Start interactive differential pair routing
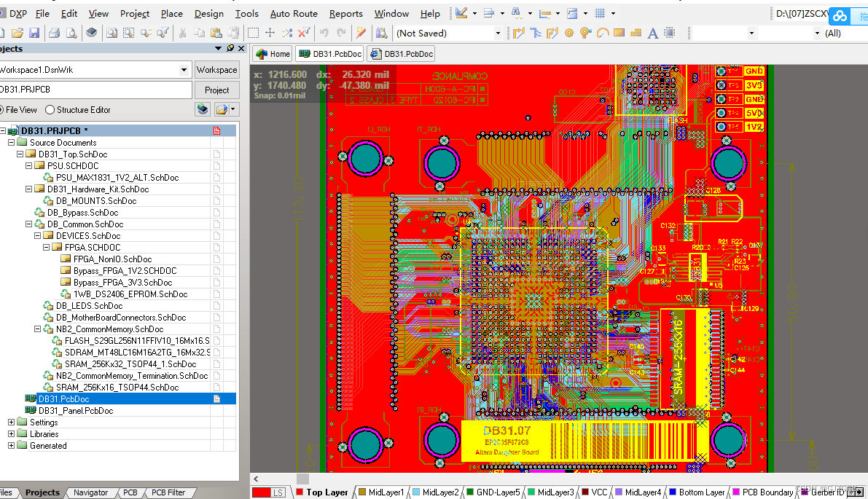Viewport: 868px width, 499px height. point(552,34)
